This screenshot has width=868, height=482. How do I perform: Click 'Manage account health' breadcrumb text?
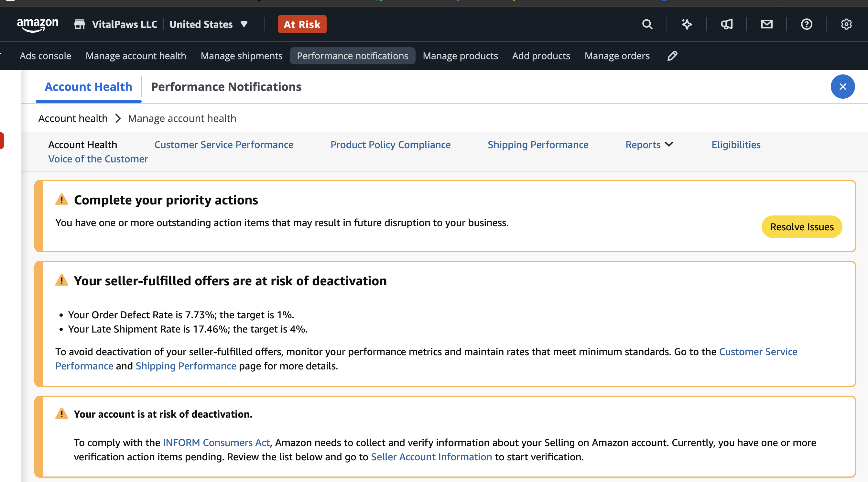coord(182,118)
